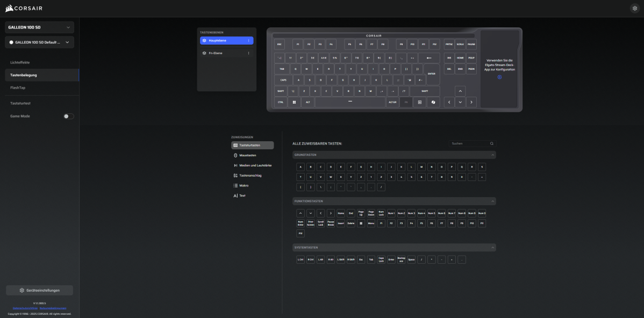Select the Tastaturtasten assignment type
The width and height of the screenshot is (644, 318).
[252, 145]
